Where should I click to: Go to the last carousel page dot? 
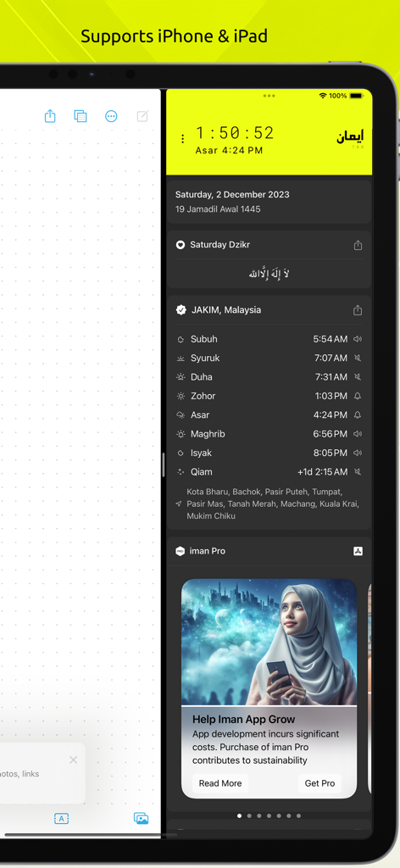click(299, 815)
